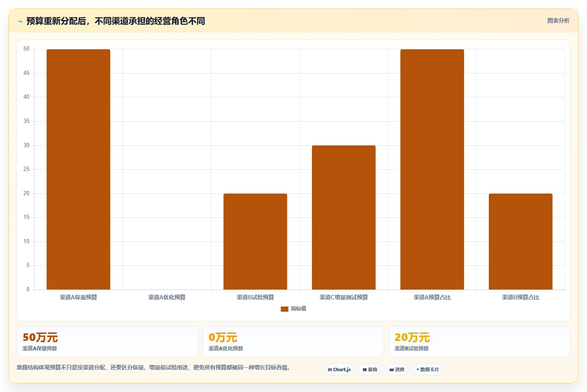Click the 渠道B预算占比 bar in chart

point(521,241)
